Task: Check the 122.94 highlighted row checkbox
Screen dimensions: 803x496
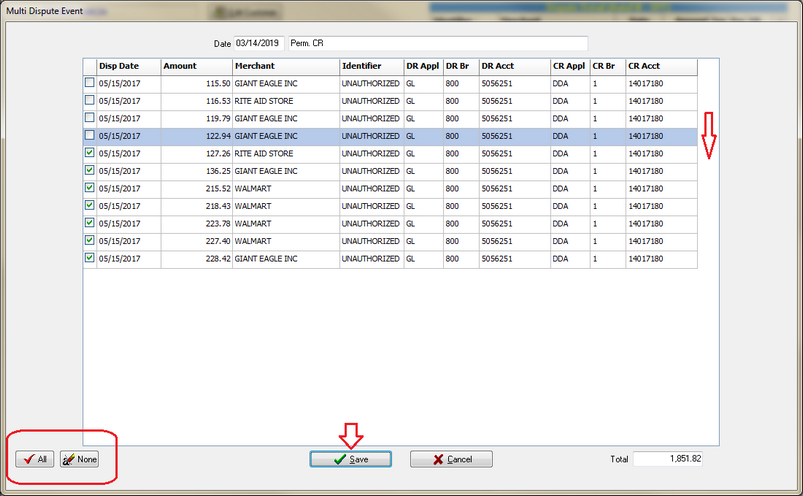Action: (x=90, y=136)
